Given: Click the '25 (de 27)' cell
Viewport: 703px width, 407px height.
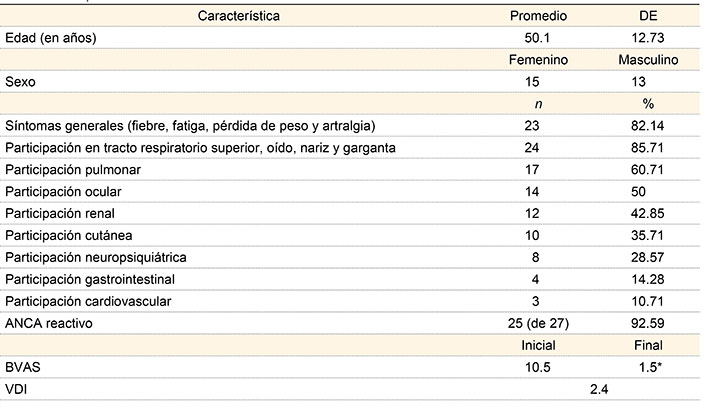Looking at the screenshot, I should [x=538, y=322].
